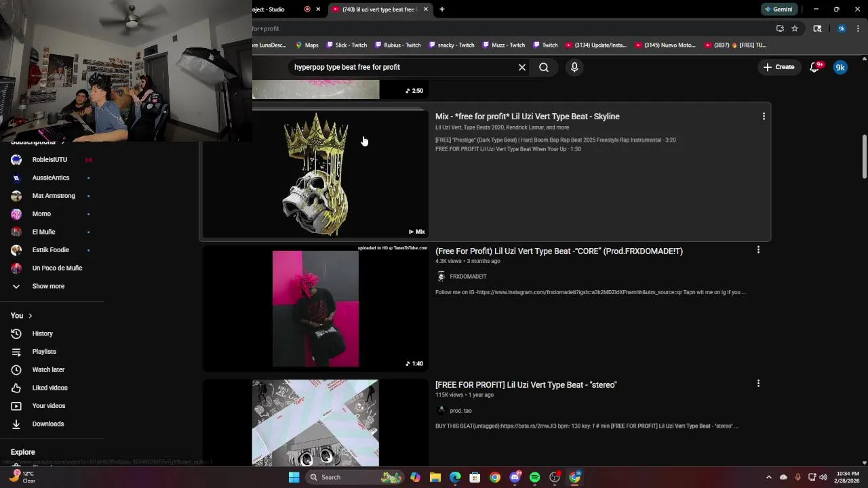
Task: Open the Skyline mix title link
Action: pyautogui.click(x=527, y=117)
